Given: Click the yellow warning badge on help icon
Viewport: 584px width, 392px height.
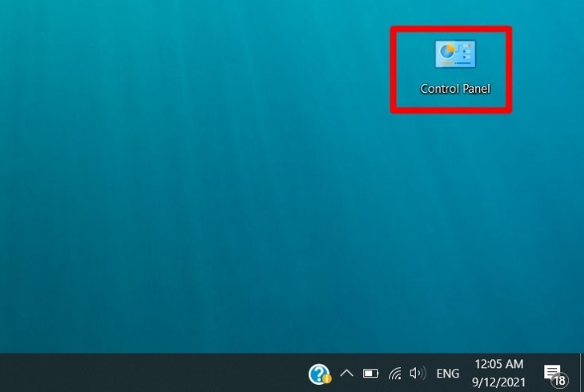Looking at the screenshot, I should coord(326,378).
